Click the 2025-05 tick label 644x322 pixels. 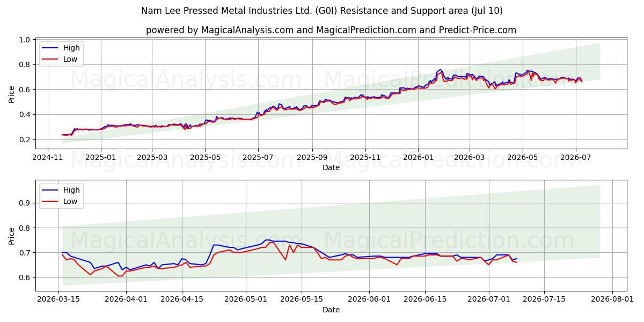tap(205, 157)
